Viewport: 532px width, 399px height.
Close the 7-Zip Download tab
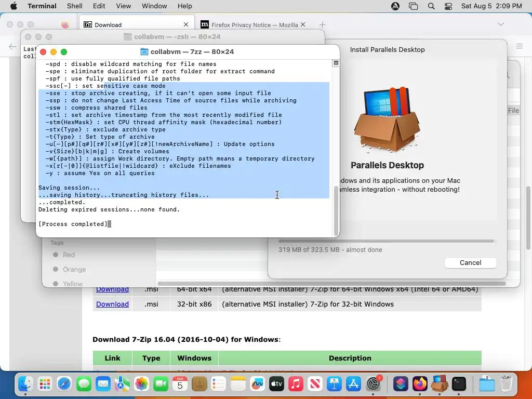(186, 24)
